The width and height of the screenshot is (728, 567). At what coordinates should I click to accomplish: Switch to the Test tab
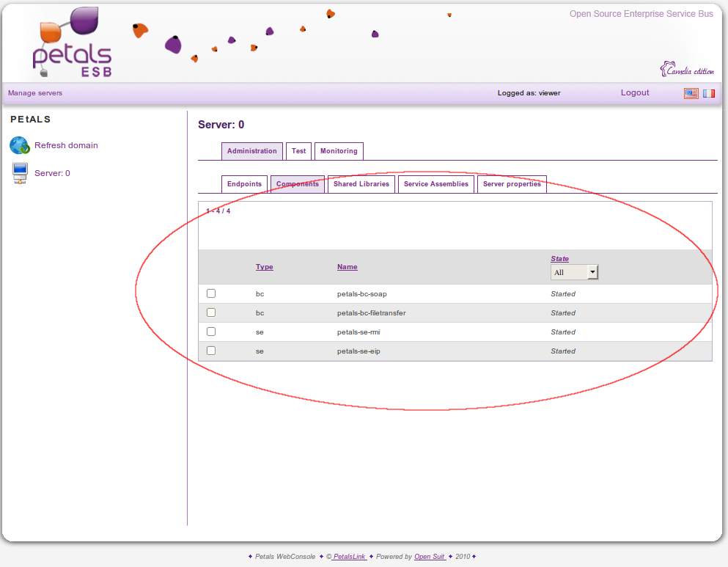(298, 151)
